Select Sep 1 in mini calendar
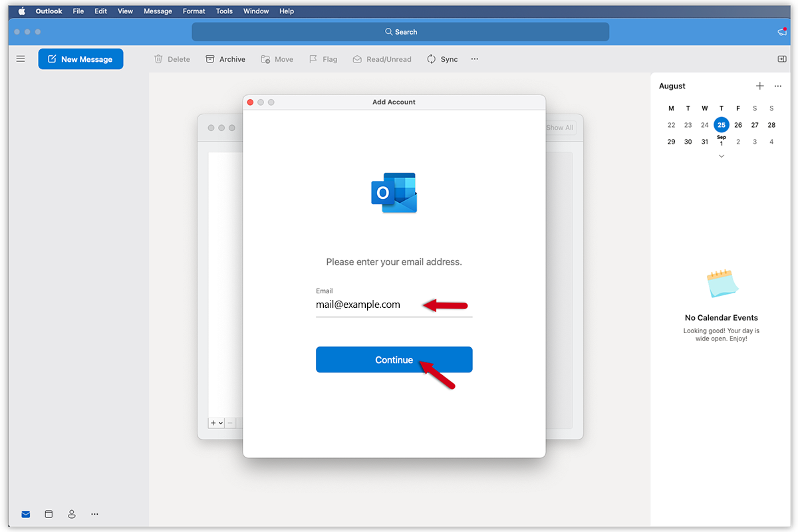The image size is (798, 532). (x=722, y=141)
